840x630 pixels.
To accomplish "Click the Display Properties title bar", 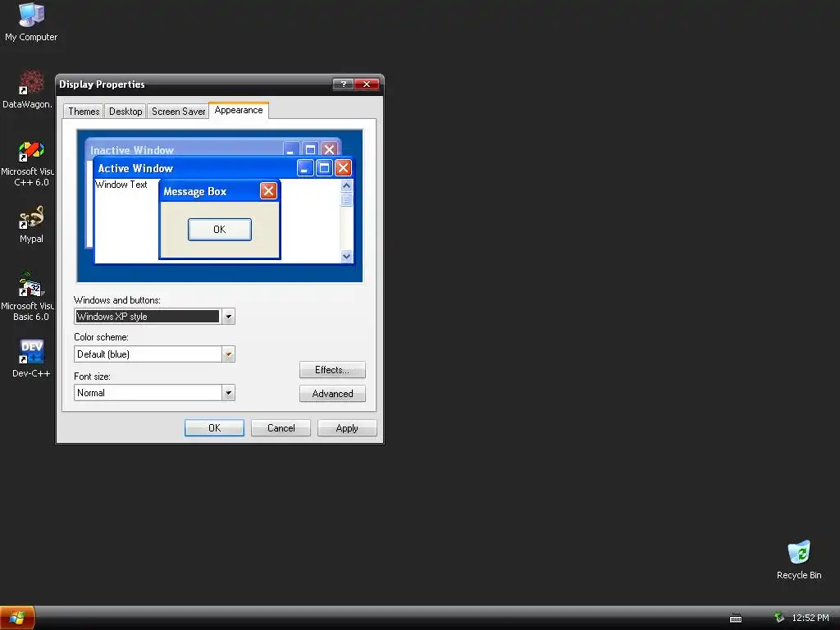I will point(194,84).
